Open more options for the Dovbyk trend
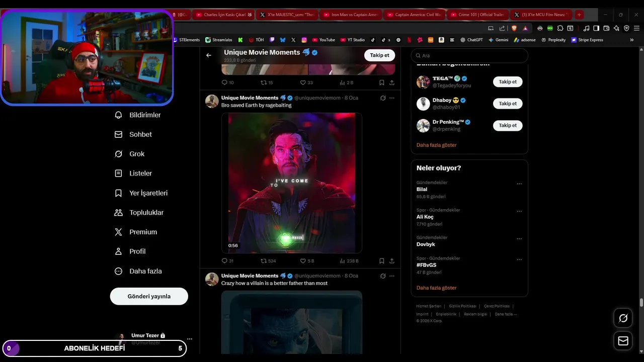This screenshot has width=644, height=362. (519, 239)
